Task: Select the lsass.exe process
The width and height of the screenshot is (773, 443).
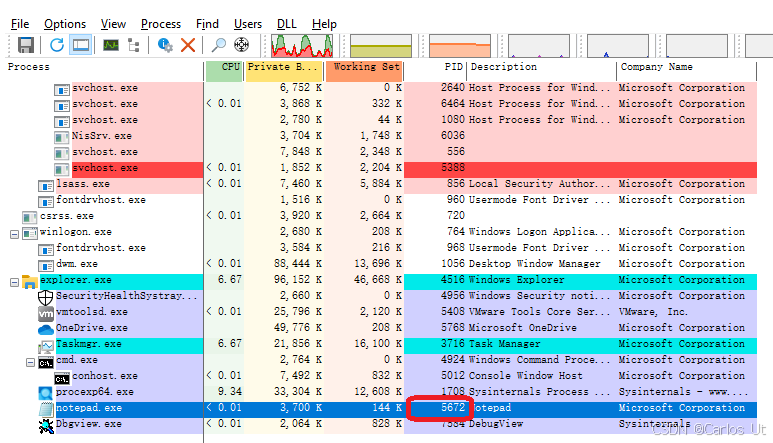Action: click(83, 184)
